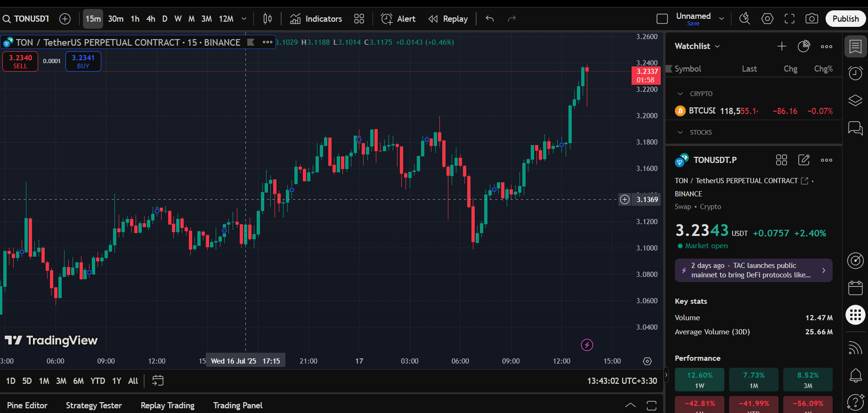Screen dimensions: 868x413
Task: Open the Alerts clock icon in sidebar
Action: coord(855,73)
